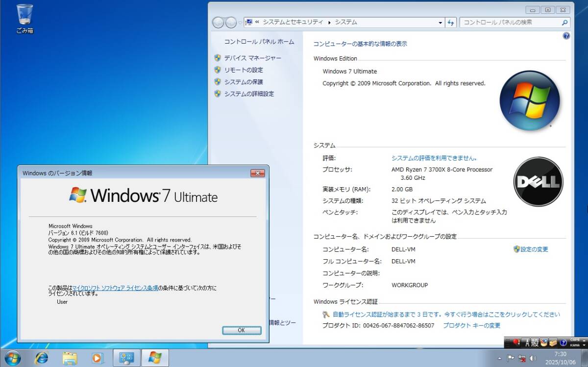Click the 'WORKGROUP' value
The image size is (588, 367).
(410, 285)
